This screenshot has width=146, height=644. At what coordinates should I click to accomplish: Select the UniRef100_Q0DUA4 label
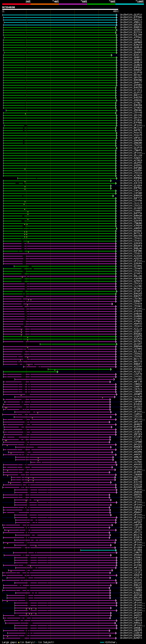pos(131,369)
